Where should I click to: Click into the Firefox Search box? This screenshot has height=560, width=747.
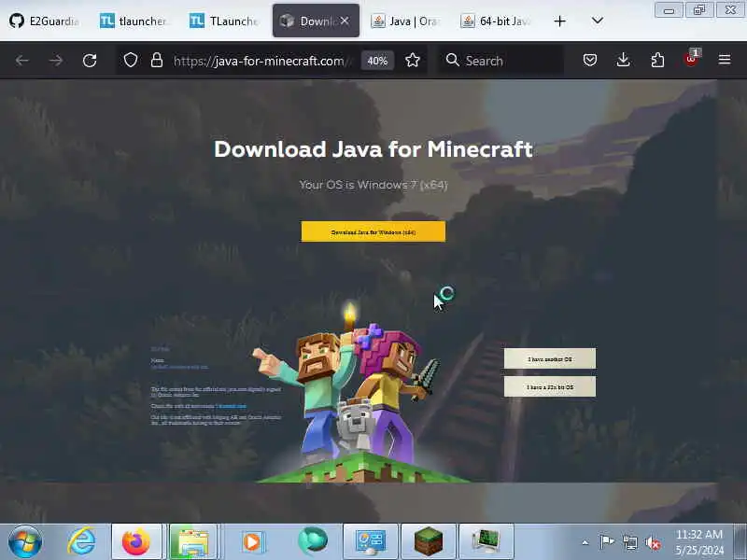tap(500, 61)
